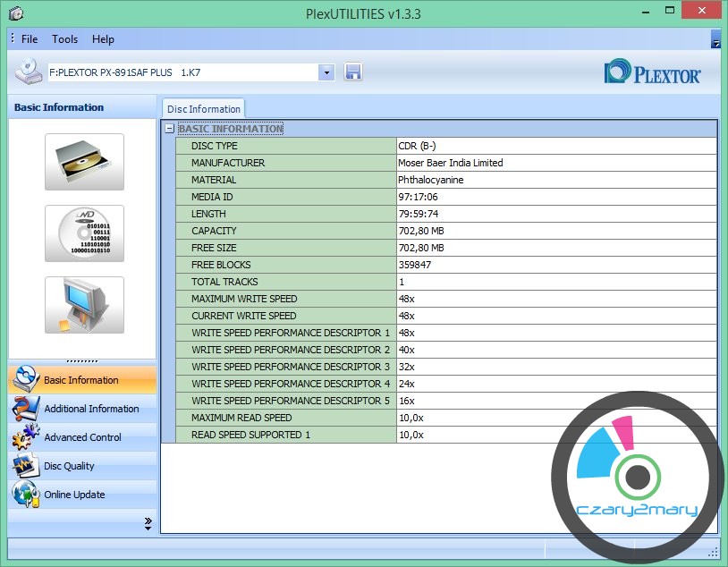
Task: Click the Online Update globe icon
Action: 25,495
